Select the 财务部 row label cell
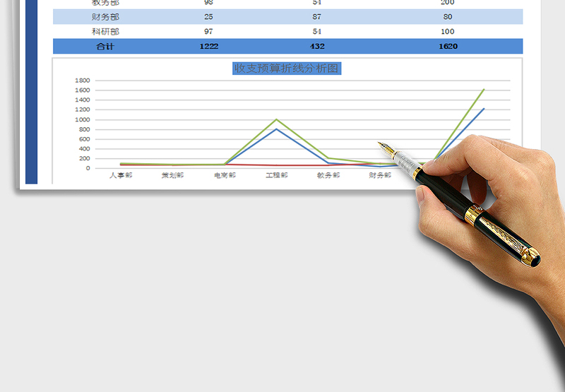565x392 pixels. pos(105,16)
